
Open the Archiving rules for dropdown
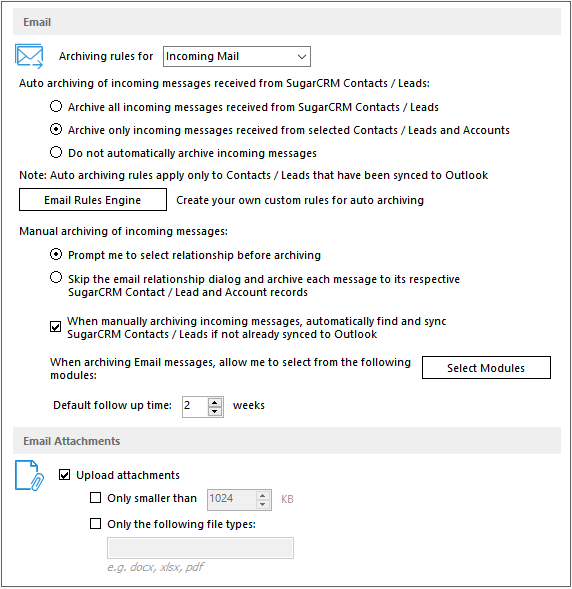click(x=237, y=56)
